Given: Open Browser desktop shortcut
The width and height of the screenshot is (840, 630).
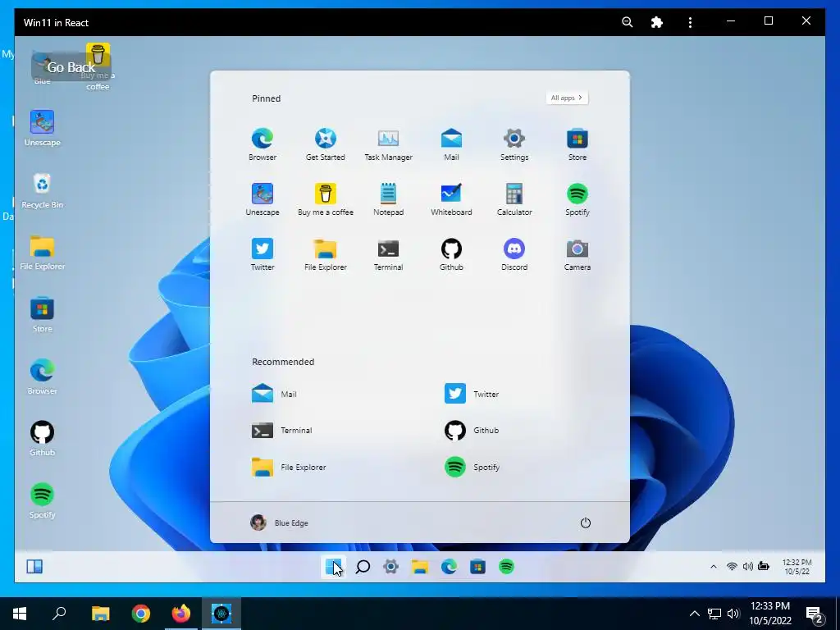Looking at the screenshot, I should click(43, 377).
